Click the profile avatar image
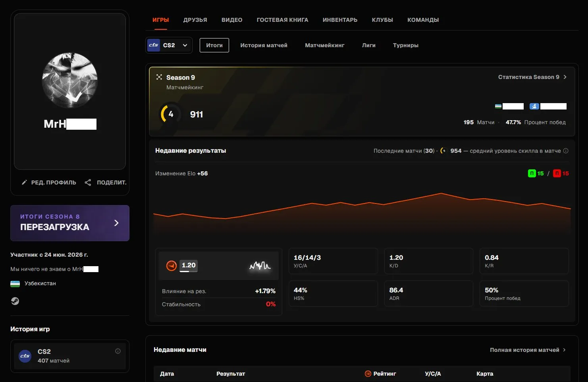588x382 pixels. [70, 80]
